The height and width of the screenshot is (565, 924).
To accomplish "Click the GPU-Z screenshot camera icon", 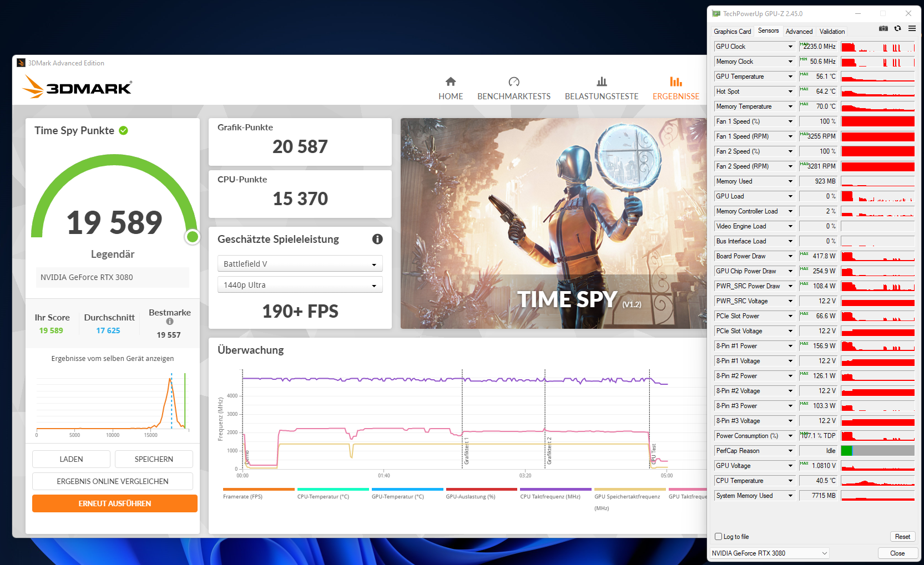I will pos(883,28).
